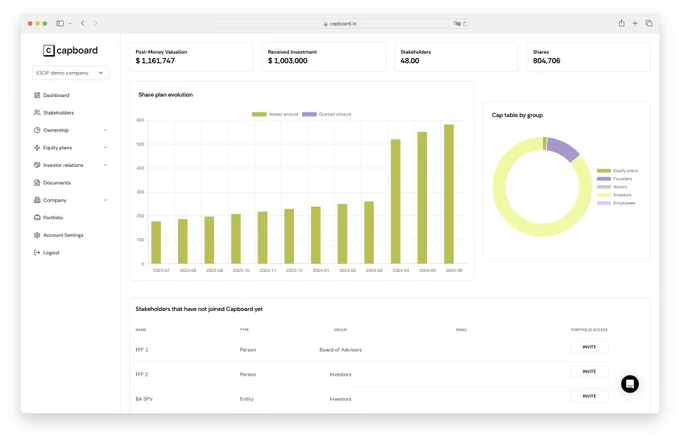This screenshot has height=441, width=680.
Task: Toggle Investors legend in cap table
Action: pos(604,195)
